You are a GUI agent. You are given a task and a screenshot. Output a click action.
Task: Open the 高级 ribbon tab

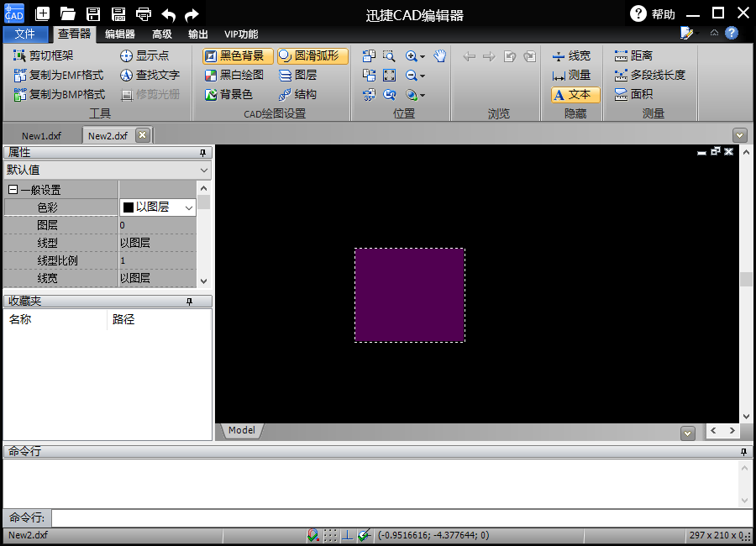pos(162,34)
